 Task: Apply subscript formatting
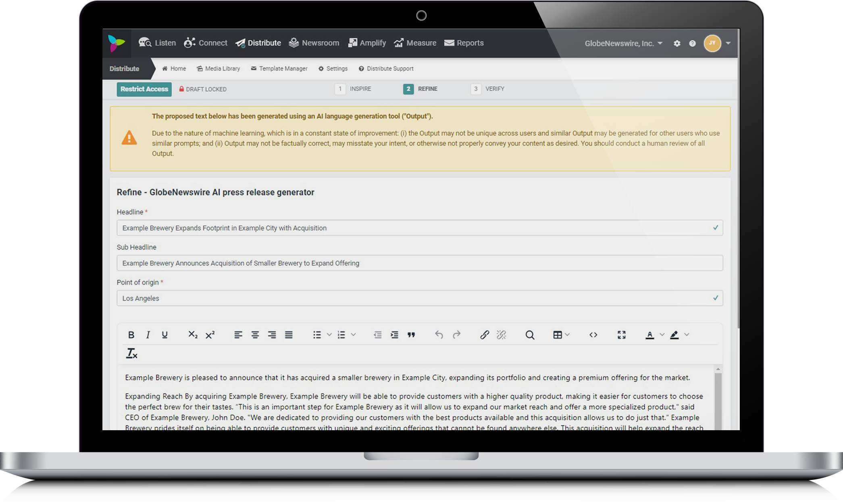193,335
